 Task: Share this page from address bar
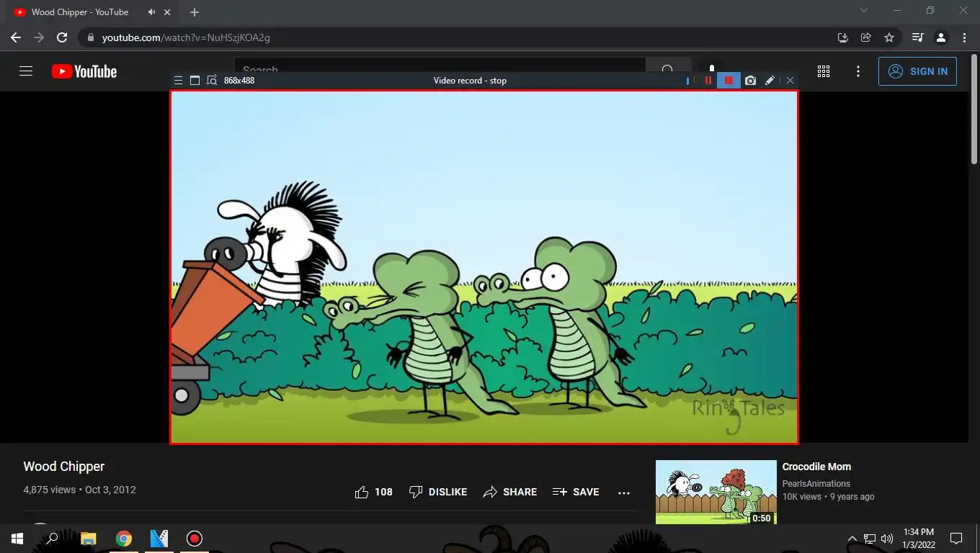coord(866,37)
